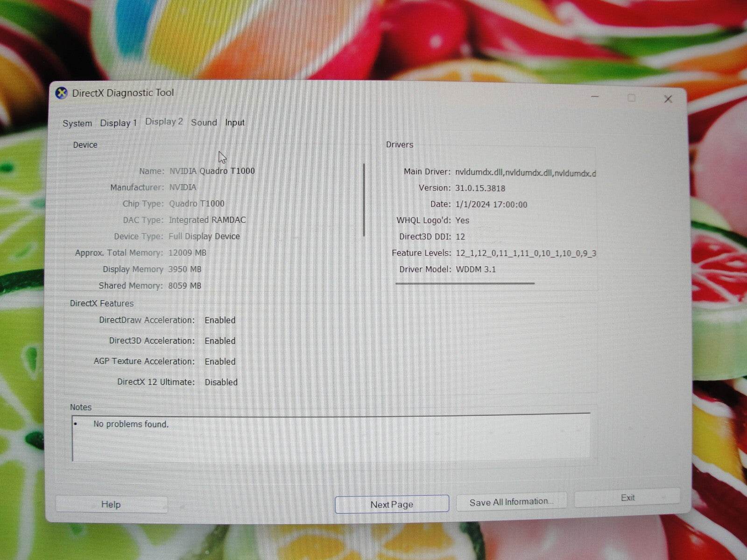747x560 pixels.
Task: Open the Help dialog
Action: [111, 504]
